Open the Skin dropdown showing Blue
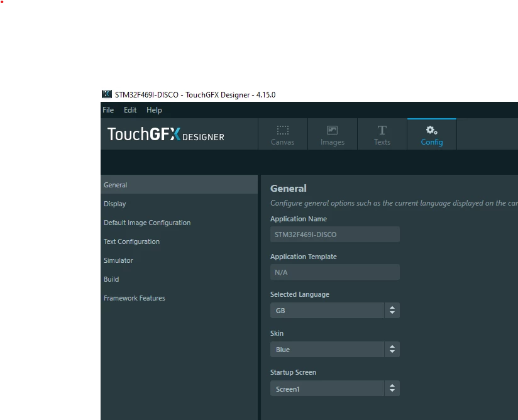 (x=334, y=350)
